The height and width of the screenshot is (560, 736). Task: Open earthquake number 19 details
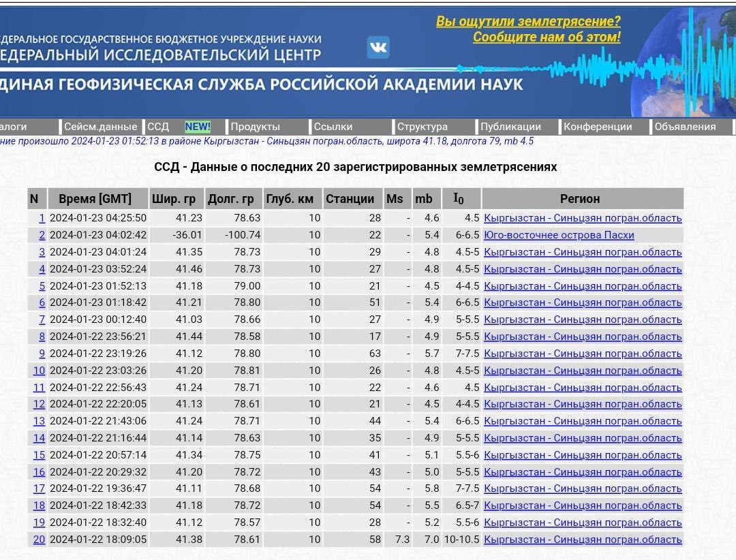(39, 523)
